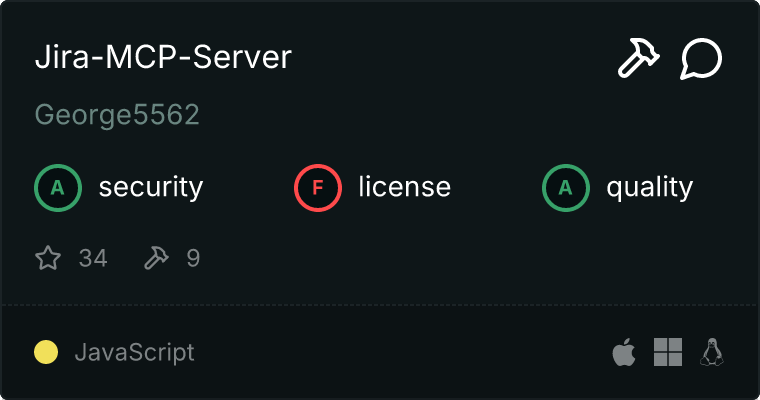Viewport: 760px width, 400px height.
Task: Click the tool count 9
Action: coord(193,259)
